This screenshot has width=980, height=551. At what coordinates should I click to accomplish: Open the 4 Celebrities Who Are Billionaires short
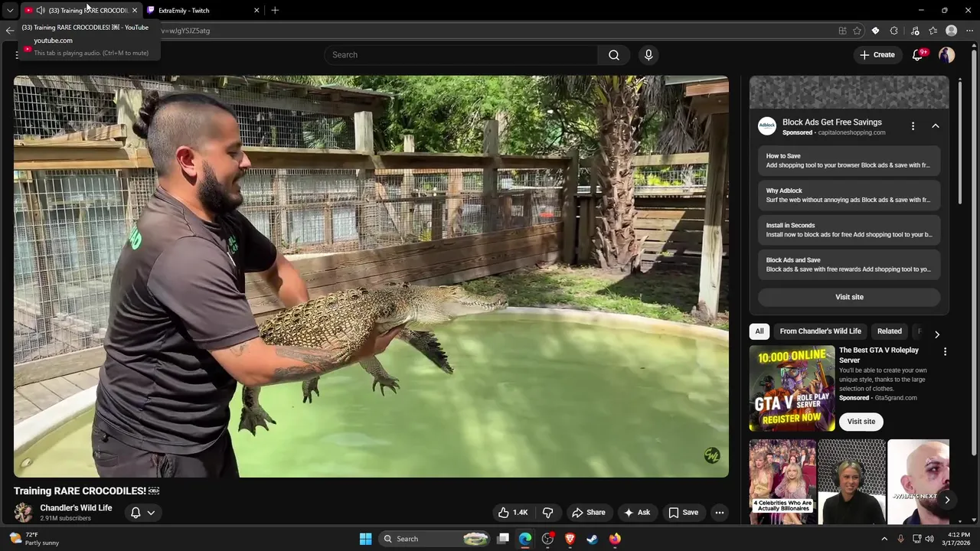coord(782,482)
